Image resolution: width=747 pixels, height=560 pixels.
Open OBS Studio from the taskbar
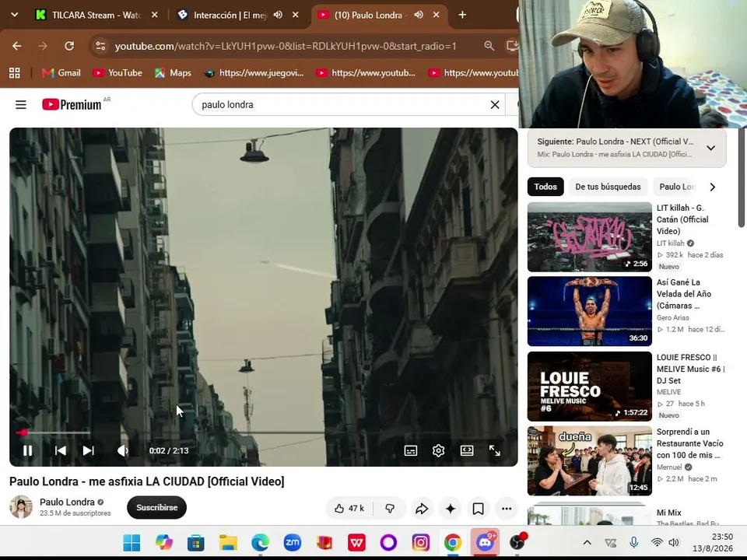click(x=517, y=542)
